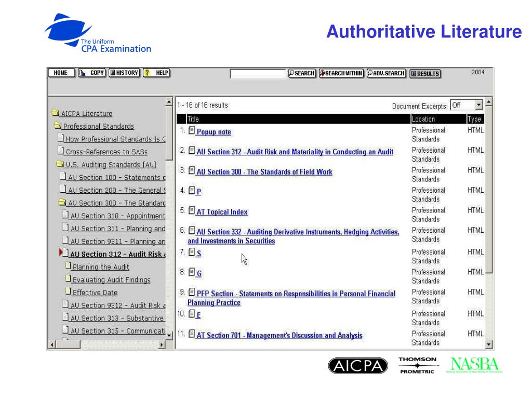Click results list scroll down arrow
The image size is (532, 399).
coord(488,345)
